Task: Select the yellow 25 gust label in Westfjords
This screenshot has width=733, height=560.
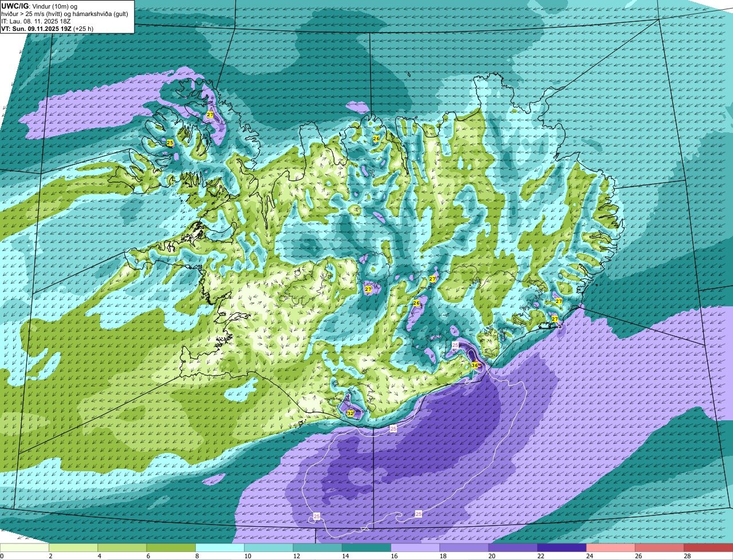Action: 170,143
